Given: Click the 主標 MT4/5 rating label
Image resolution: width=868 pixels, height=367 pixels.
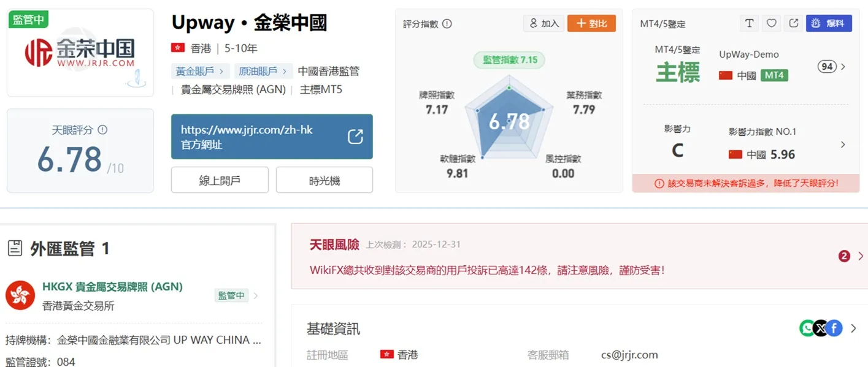Looking at the screenshot, I should (x=678, y=73).
